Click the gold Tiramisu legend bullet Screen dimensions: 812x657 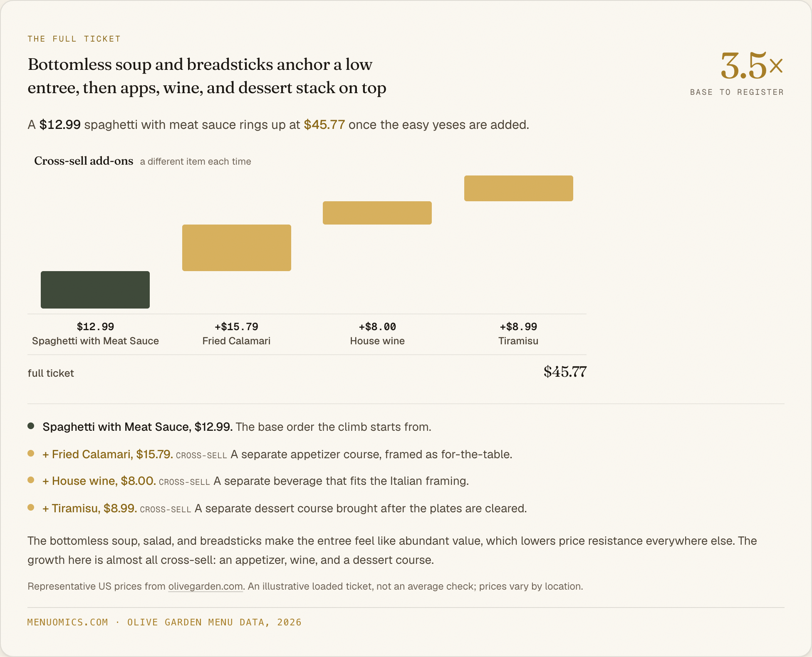pos(31,507)
